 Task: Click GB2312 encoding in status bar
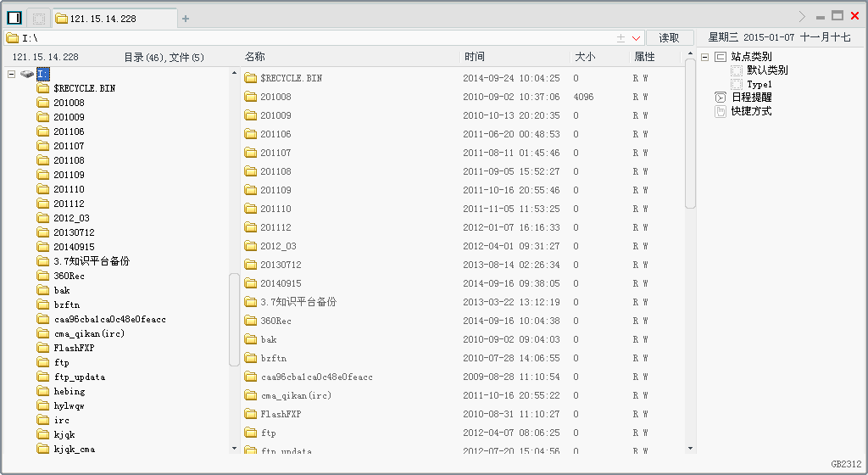point(846,464)
